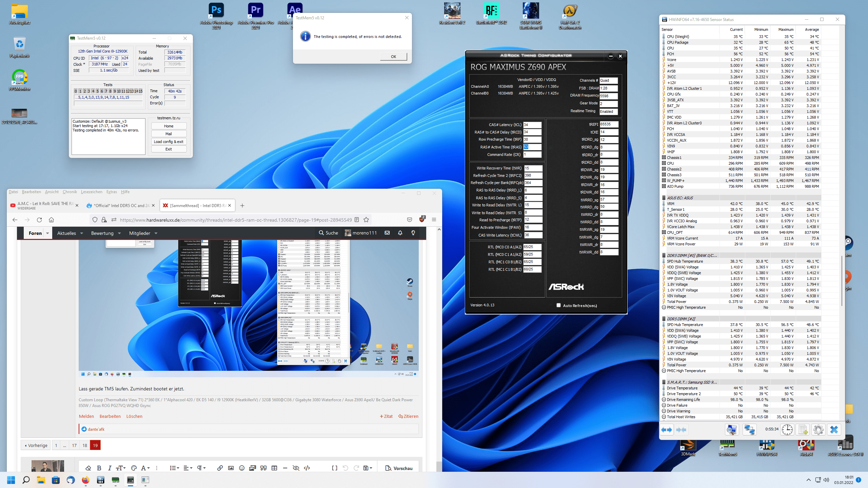
Task: Click the Vorschau preview button
Action: 399,468
